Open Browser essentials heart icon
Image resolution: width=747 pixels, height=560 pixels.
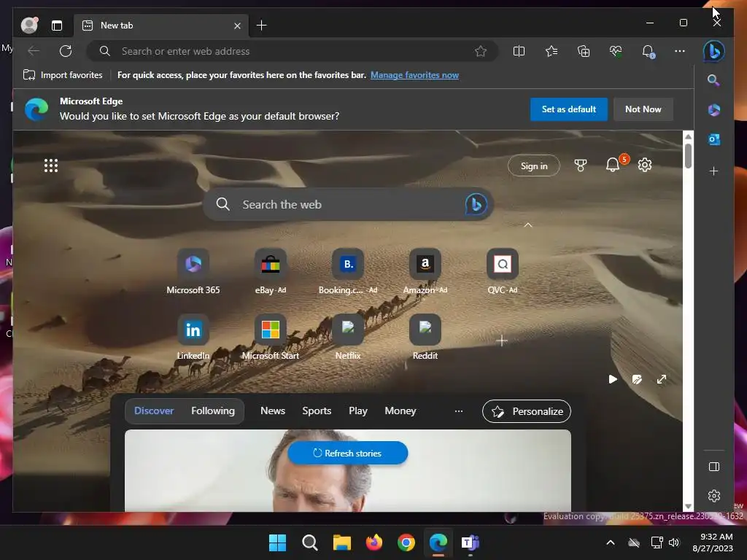[616, 51]
